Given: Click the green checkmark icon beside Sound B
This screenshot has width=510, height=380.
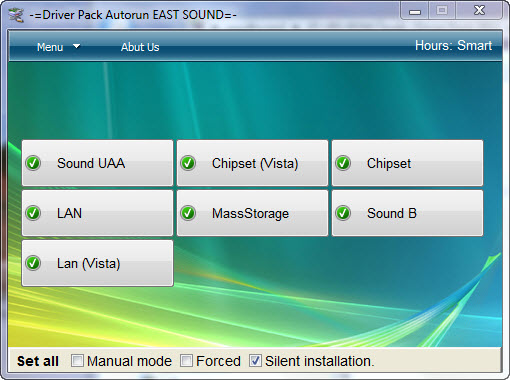Looking at the screenshot, I should tap(343, 213).
